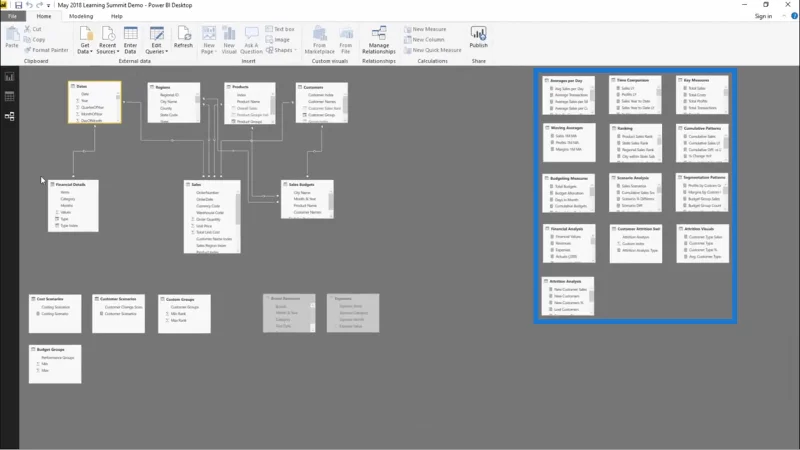Click the blue help question icon

click(794, 16)
